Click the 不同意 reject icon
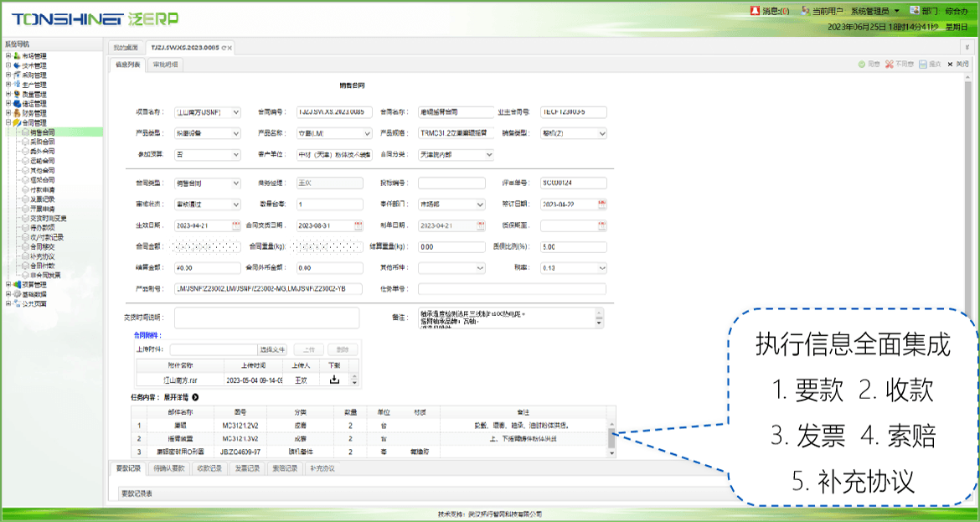Image resolution: width=980 pixels, height=522 pixels. (890, 65)
